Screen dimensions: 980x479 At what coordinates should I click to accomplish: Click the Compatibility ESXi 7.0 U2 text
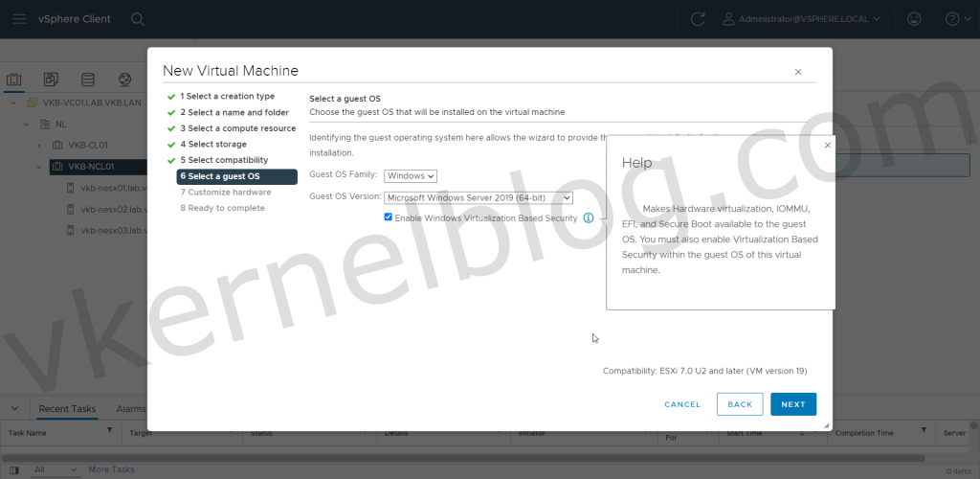[x=705, y=371]
